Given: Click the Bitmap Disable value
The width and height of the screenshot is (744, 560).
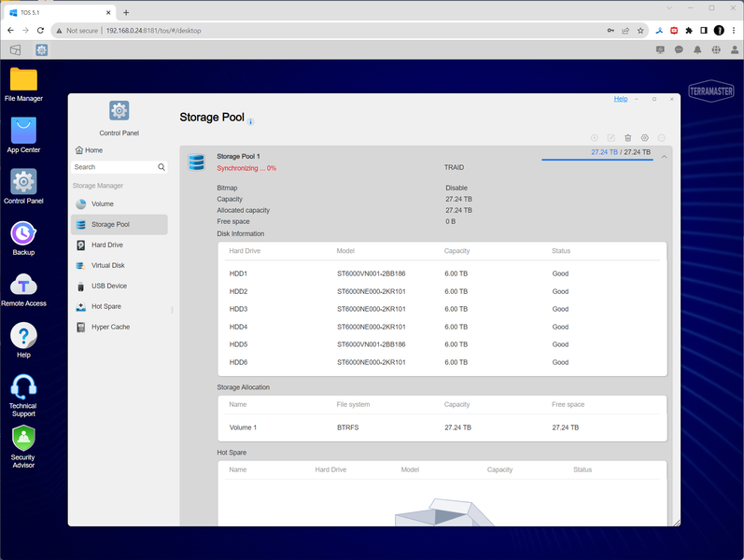Looking at the screenshot, I should (456, 188).
